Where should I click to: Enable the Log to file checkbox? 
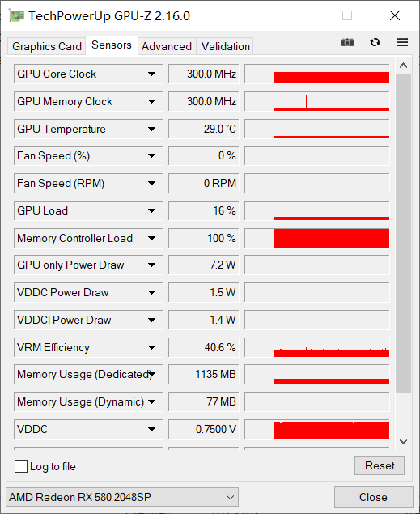point(21,466)
